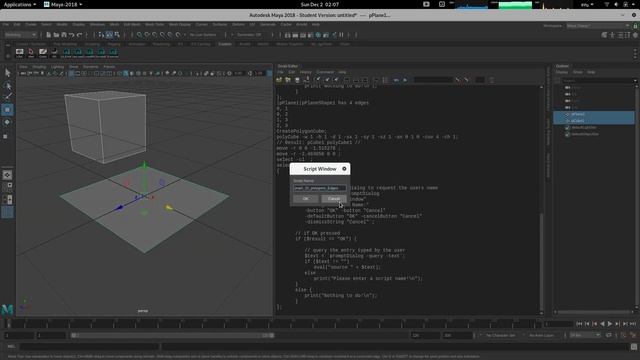Undo the last action icon

(x=71, y=35)
